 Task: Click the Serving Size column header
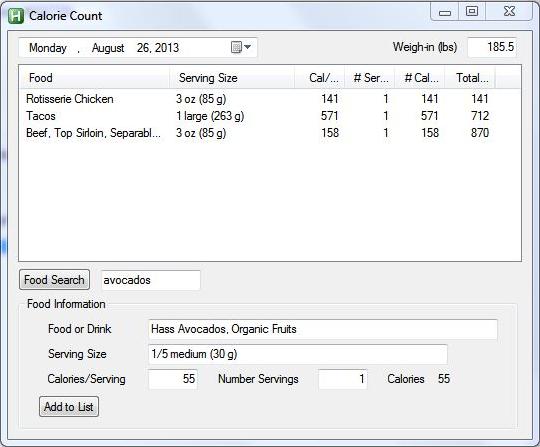[232, 78]
